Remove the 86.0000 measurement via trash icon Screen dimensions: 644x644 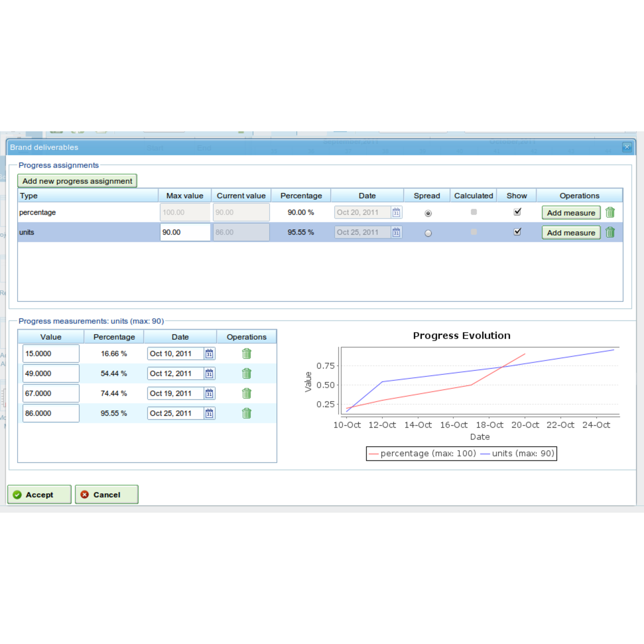click(247, 413)
